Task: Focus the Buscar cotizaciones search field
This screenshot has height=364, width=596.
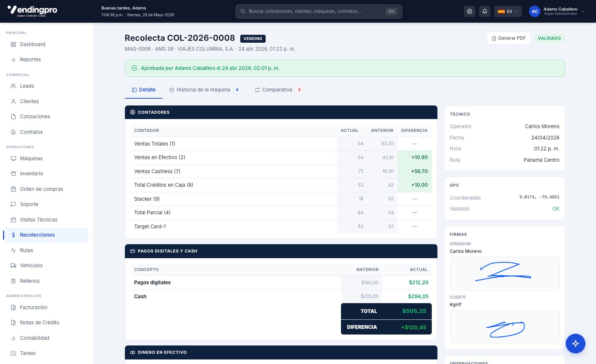Action: click(x=319, y=11)
